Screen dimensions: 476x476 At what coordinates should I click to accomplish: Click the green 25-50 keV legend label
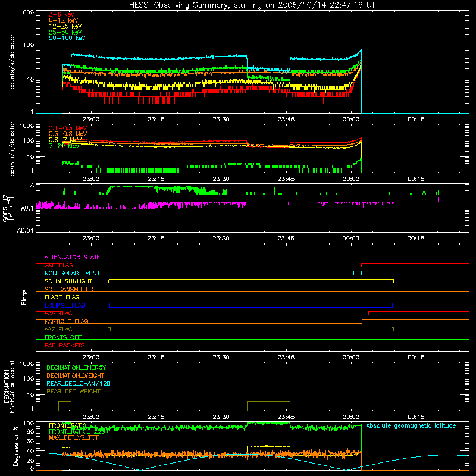tap(65, 32)
